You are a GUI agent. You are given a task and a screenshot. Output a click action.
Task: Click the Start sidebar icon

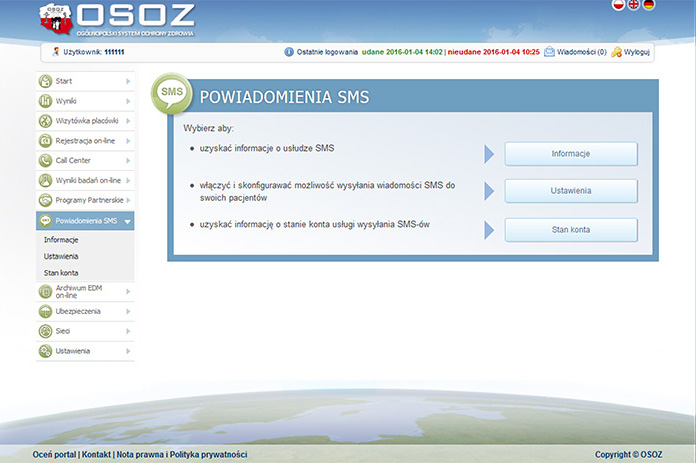tap(45, 81)
